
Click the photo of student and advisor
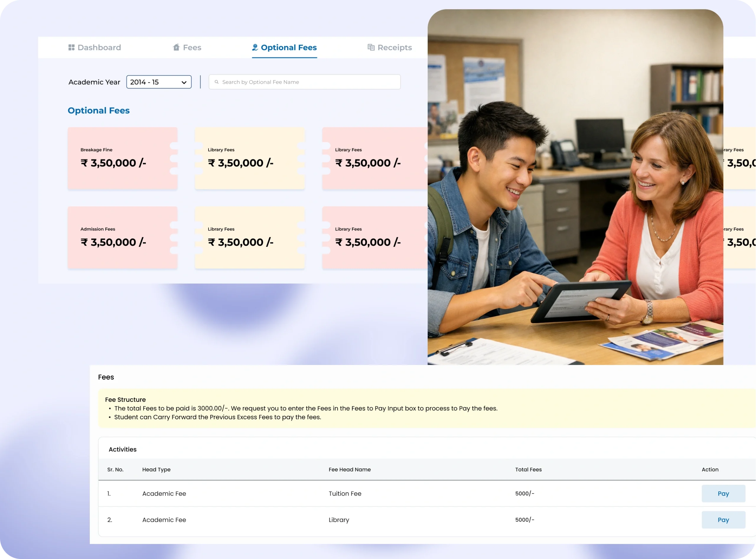575,187
